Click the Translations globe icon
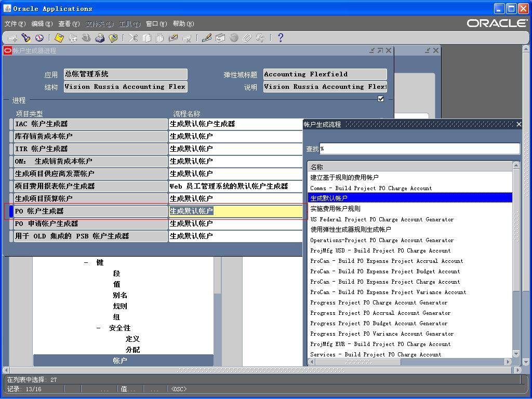The image size is (532, 399). (234, 38)
